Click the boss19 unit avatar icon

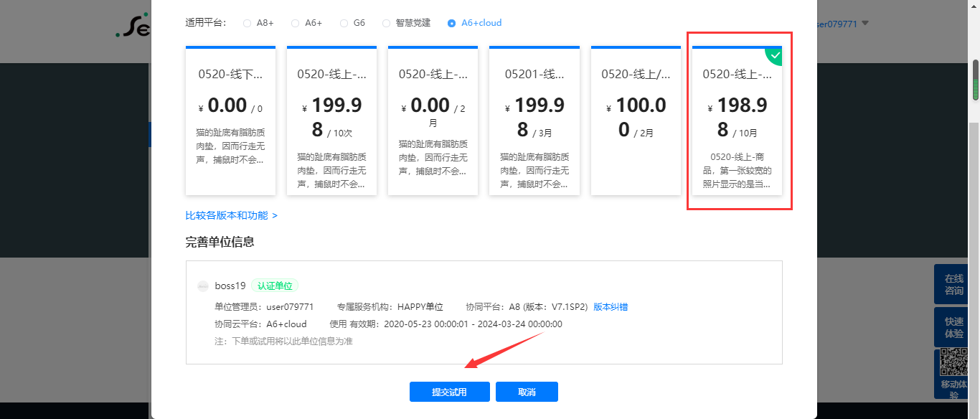(x=203, y=286)
